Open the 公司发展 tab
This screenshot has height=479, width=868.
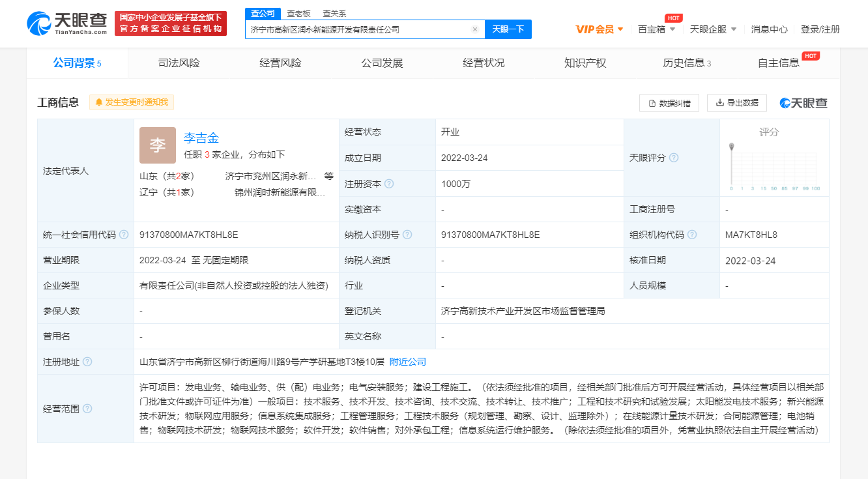(x=382, y=63)
